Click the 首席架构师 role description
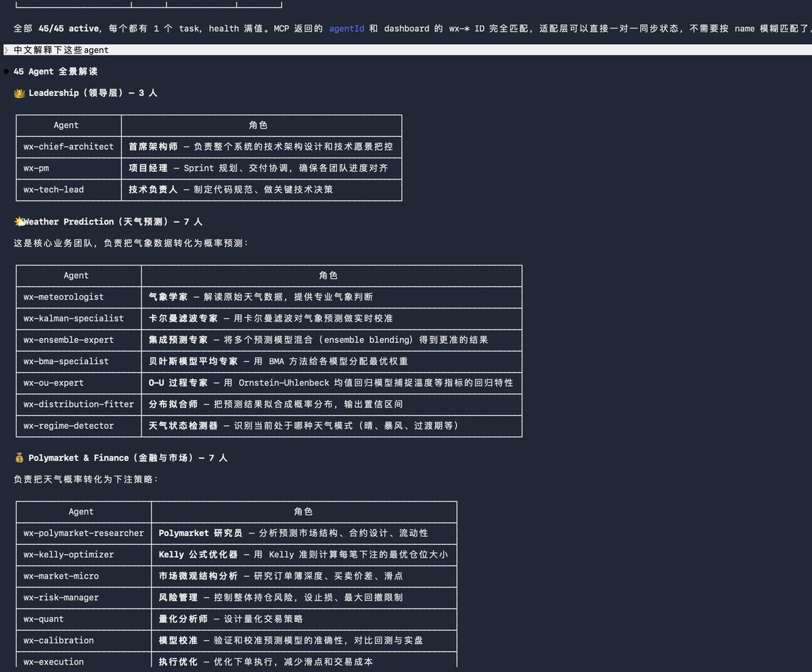The image size is (812, 672). [261, 146]
